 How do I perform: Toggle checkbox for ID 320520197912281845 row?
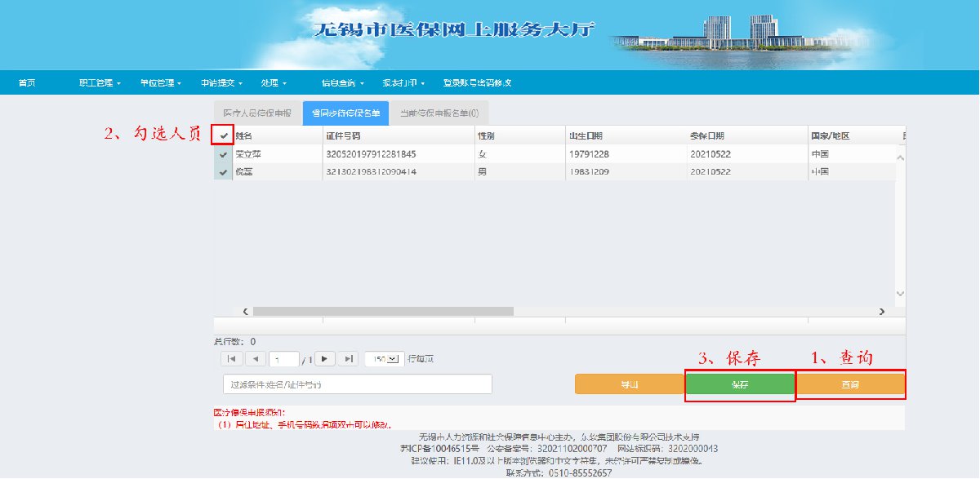pos(223,154)
